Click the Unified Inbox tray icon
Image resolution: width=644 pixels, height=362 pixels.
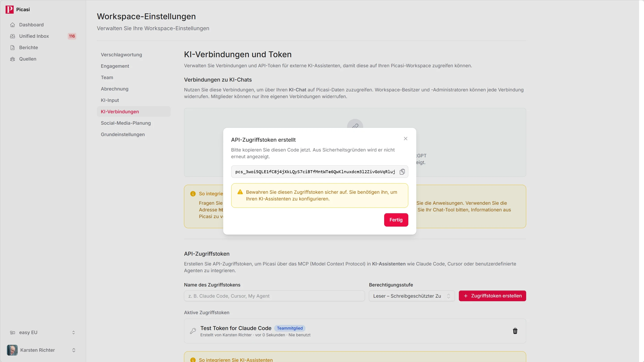click(13, 36)
